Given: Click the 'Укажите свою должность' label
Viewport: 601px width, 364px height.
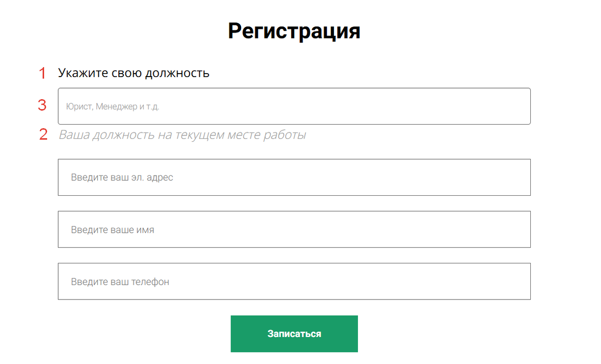Looking at the screenshot, I should click(134, 73).
